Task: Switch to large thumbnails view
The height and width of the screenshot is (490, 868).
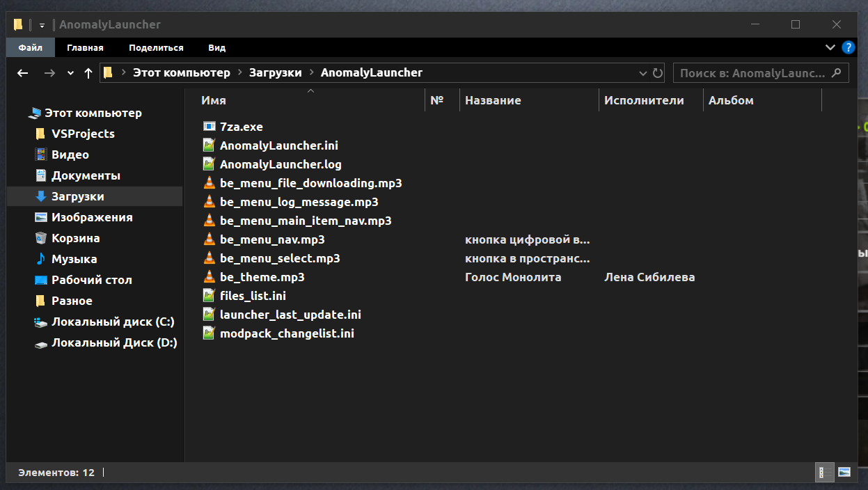Action: pyautogui.click(x=844, y=472)
